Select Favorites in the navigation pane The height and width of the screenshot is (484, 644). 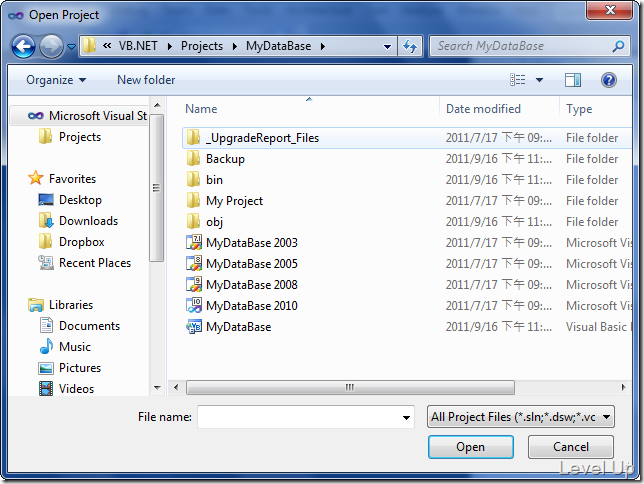click(x=62, y=179)
